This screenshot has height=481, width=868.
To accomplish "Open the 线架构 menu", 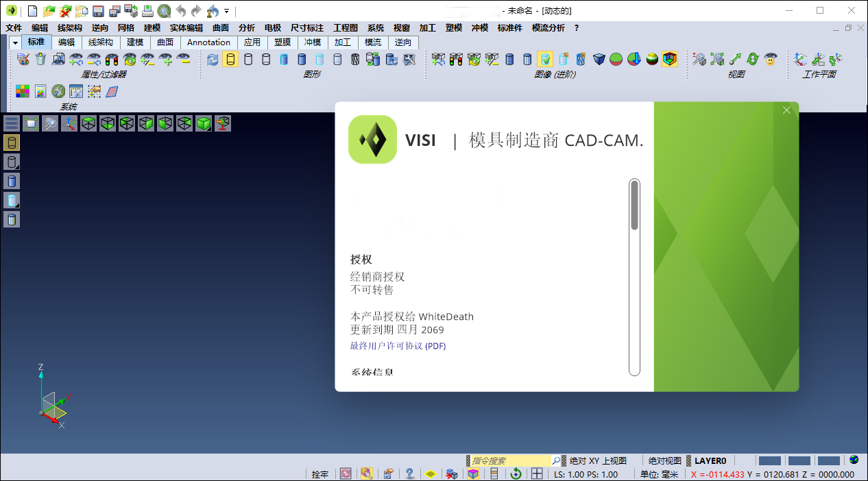I will [x=69, y=28].
